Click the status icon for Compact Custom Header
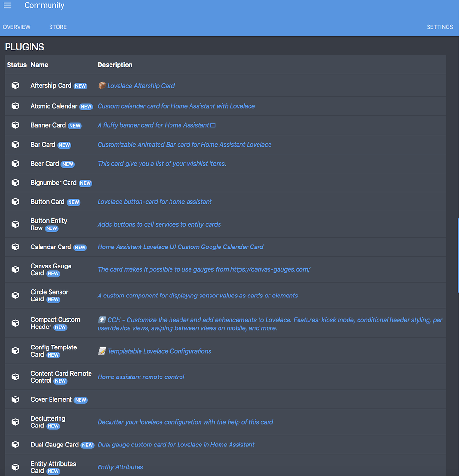Screen dimensions: 459x476 [x=15, y=323]
